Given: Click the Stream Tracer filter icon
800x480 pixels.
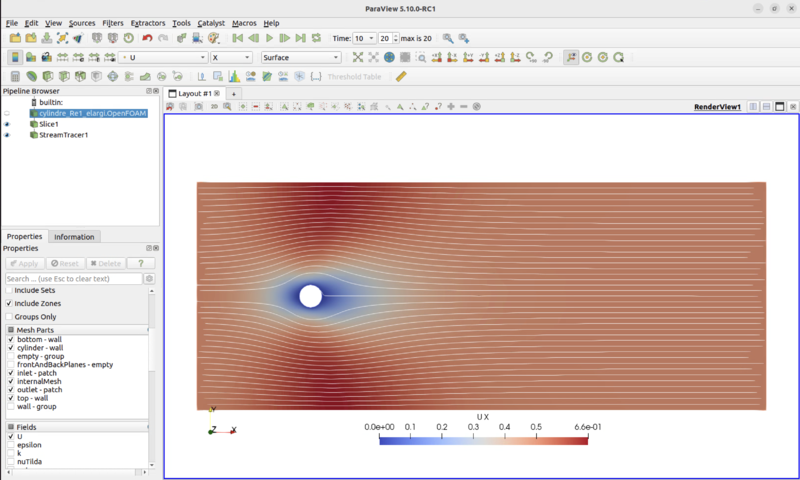Looking at the screenshot, I should tap(129, 77).
